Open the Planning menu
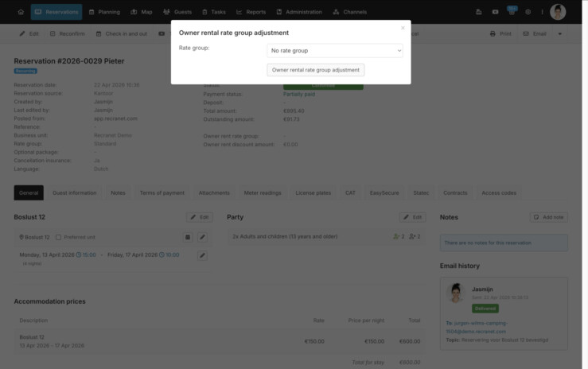This screenshot has width=588, height=369. coord(104,12)
